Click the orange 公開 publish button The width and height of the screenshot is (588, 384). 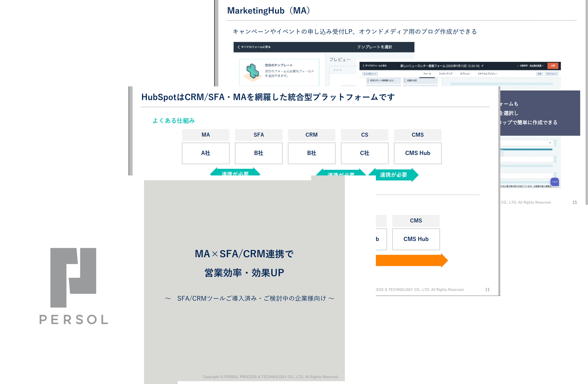[553, 66]
